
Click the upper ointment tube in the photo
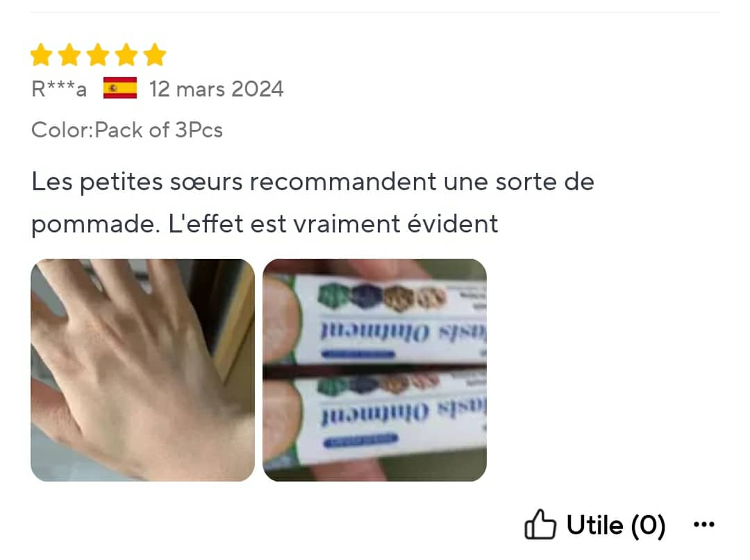click(383, 319)
